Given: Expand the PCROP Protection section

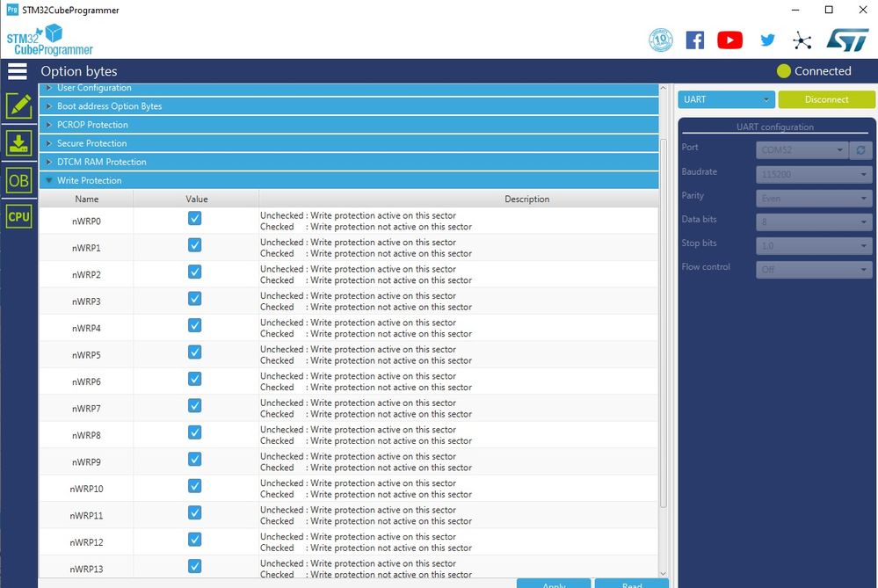Looking at the screenshot, I should point(348,124).
